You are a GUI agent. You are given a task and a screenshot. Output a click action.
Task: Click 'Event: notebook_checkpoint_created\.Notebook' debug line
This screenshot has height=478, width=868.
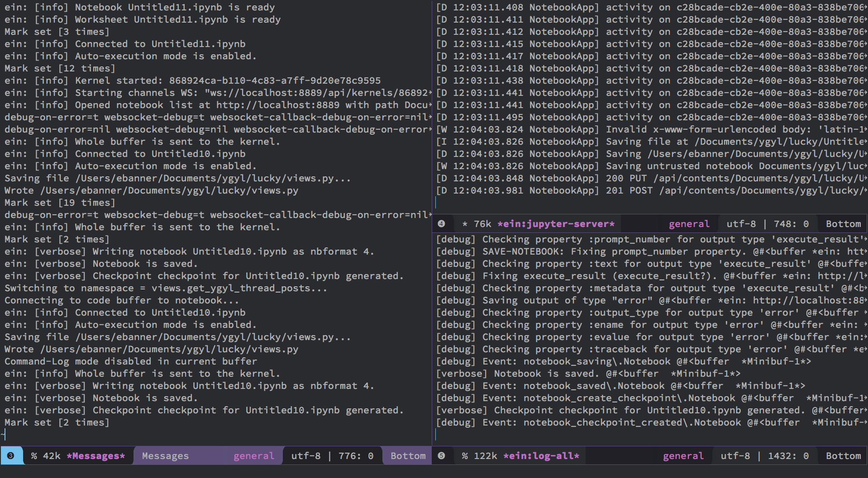point(652,422)
